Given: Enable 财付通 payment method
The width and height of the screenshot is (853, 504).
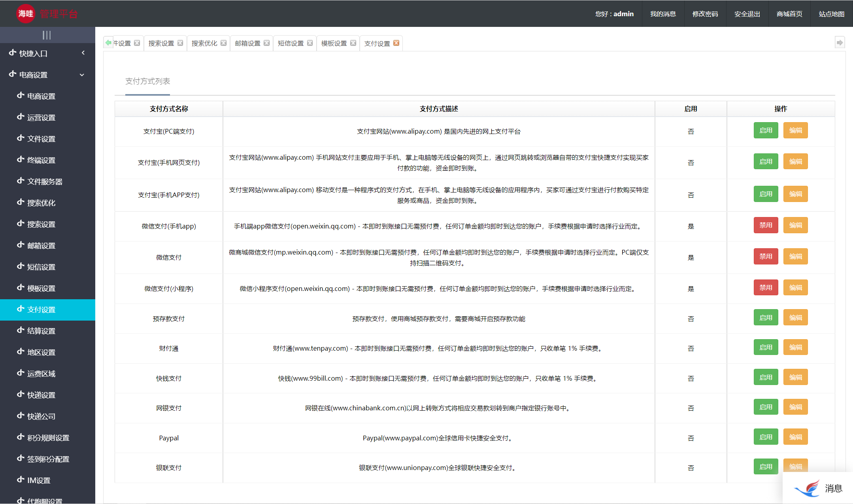Looking at the screenshot, I should point(766,347).
